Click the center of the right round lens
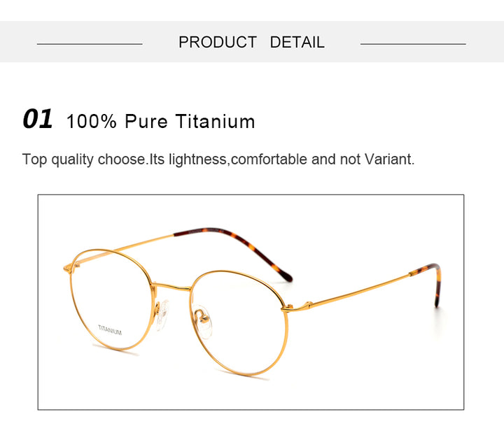The image size is (504, 428). click(239, 322)
